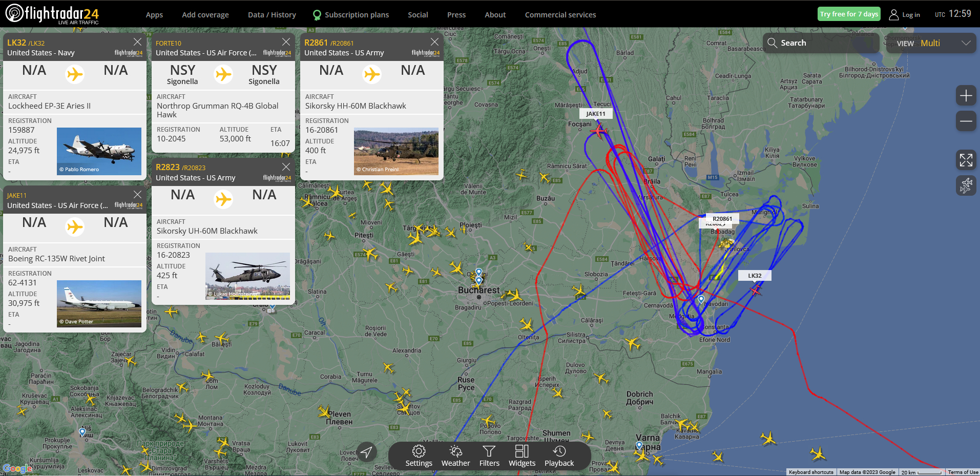Click the JAKE11 map label

coord(596,114)
